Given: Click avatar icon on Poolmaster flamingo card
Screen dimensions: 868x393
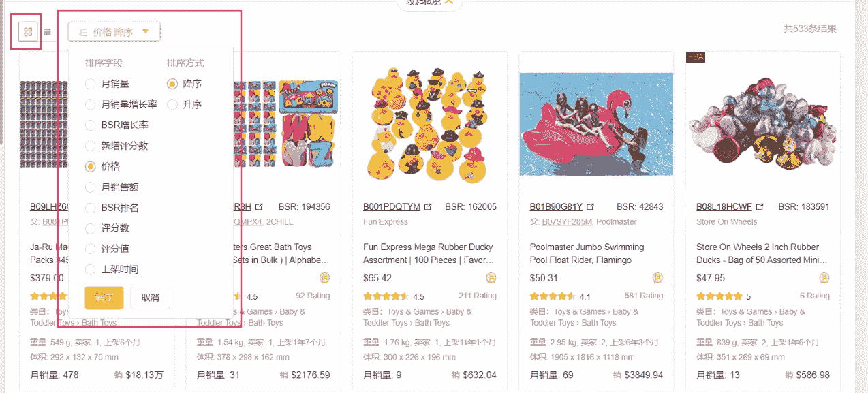Looking at the screenshot, I should [657, 278].
